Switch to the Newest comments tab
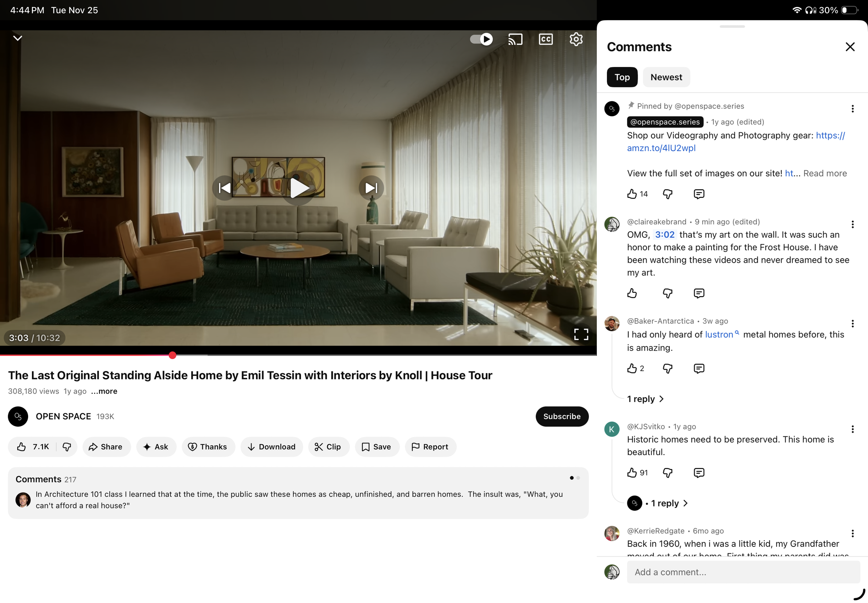Viewport: 868px width, 603px height. click(666, 77)
